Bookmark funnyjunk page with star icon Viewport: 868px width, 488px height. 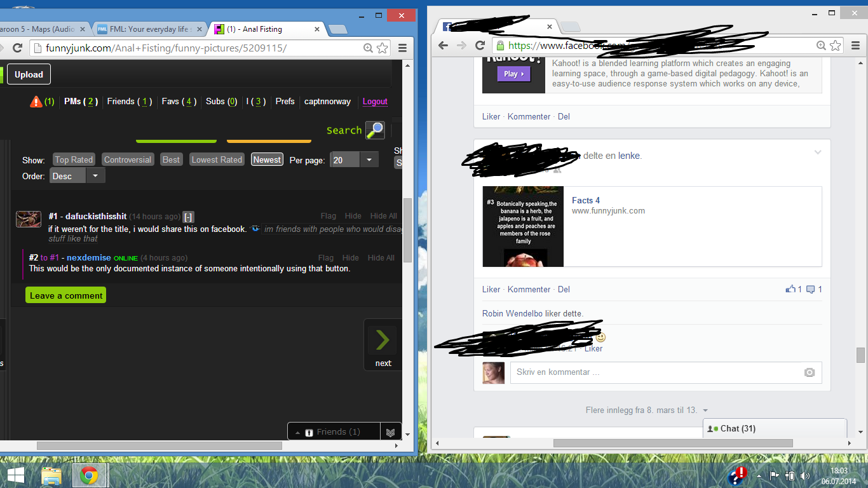[382, 48]
